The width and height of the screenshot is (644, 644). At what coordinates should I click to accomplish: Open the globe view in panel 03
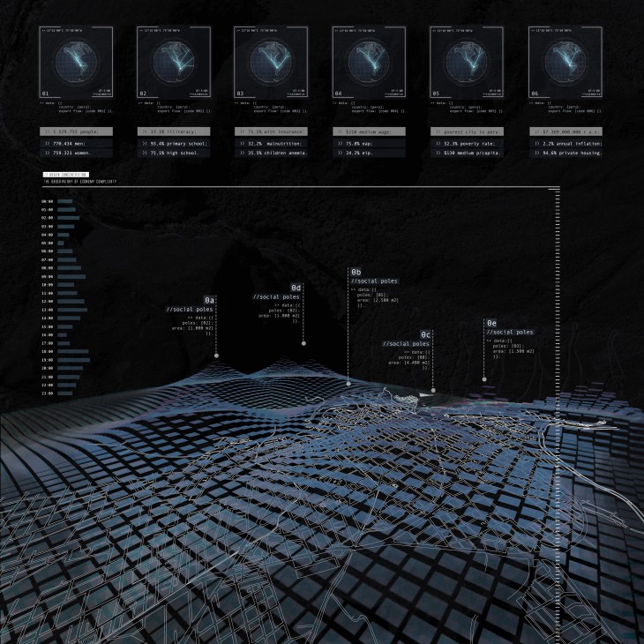click(x=272, y=62)
